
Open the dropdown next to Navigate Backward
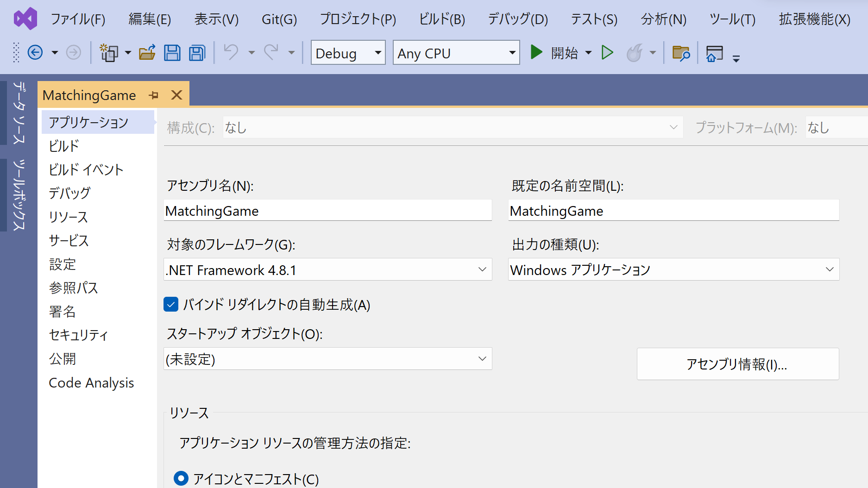55,53
